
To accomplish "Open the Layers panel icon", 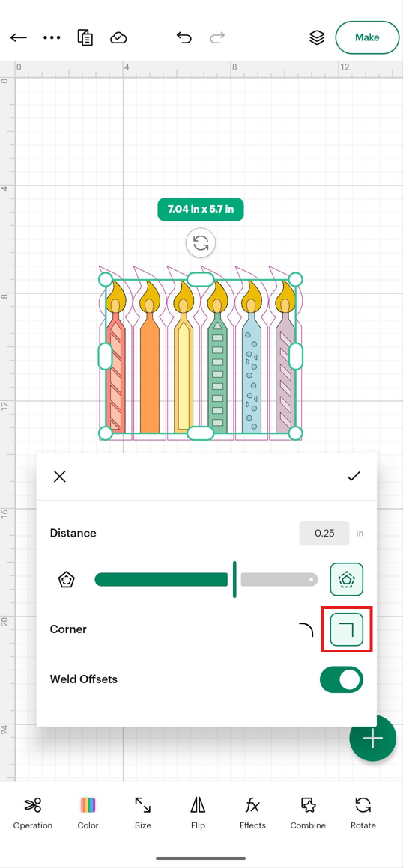I will (x=317, y=37).
